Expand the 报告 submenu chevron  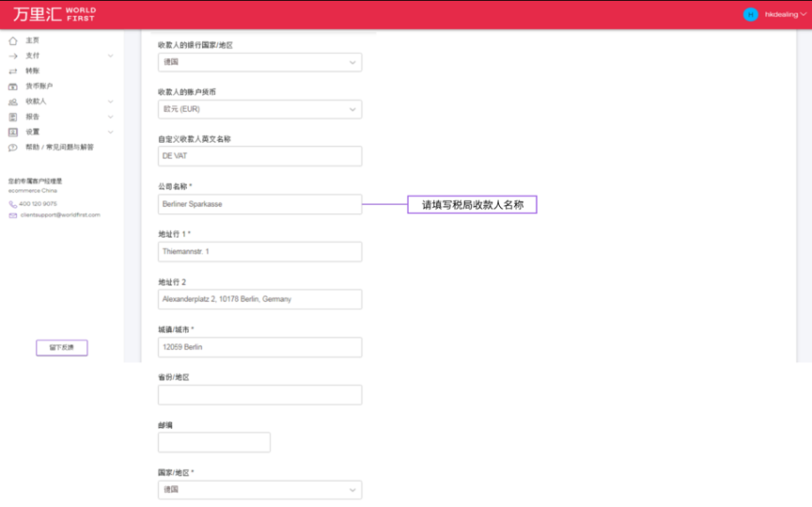click(110, 118)
